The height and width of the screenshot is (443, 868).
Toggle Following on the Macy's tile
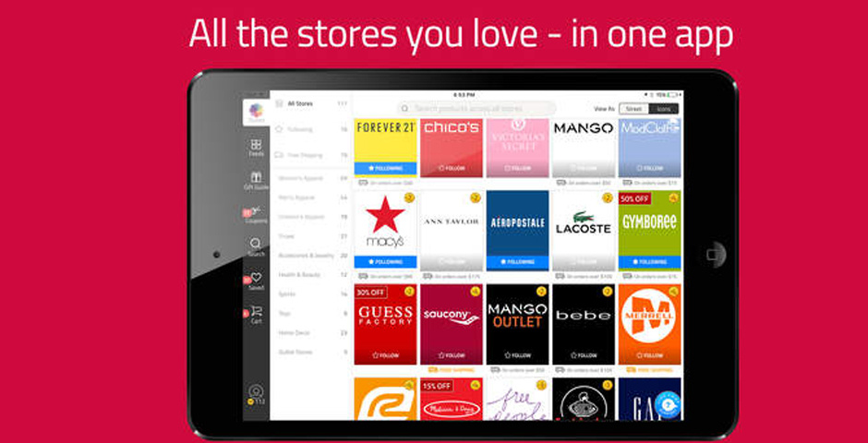[x=385, y=261]
